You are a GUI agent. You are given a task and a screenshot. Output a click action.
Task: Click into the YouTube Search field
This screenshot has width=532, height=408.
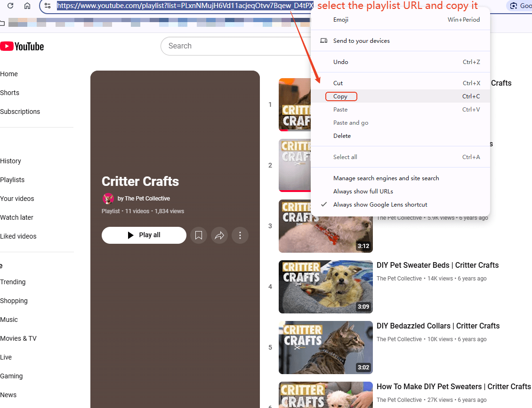235,46
